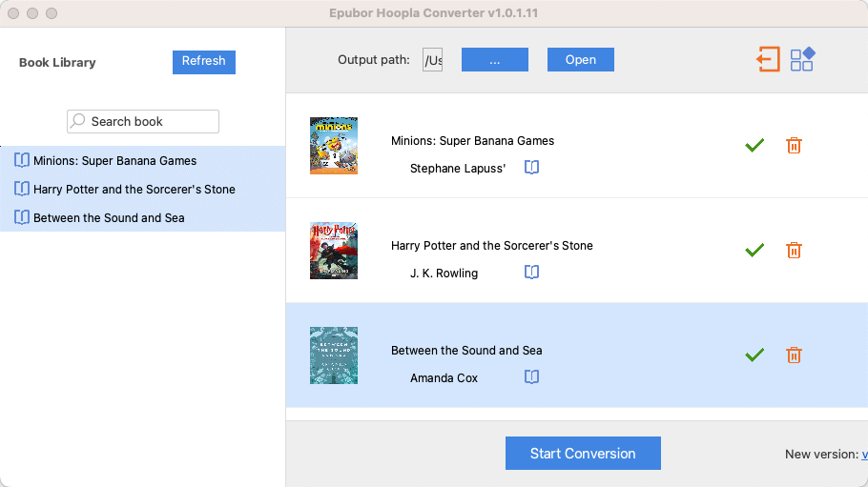Click book icon beside Between the Sound in library
This screenshot has height=487, width=868.
[22, 217]
